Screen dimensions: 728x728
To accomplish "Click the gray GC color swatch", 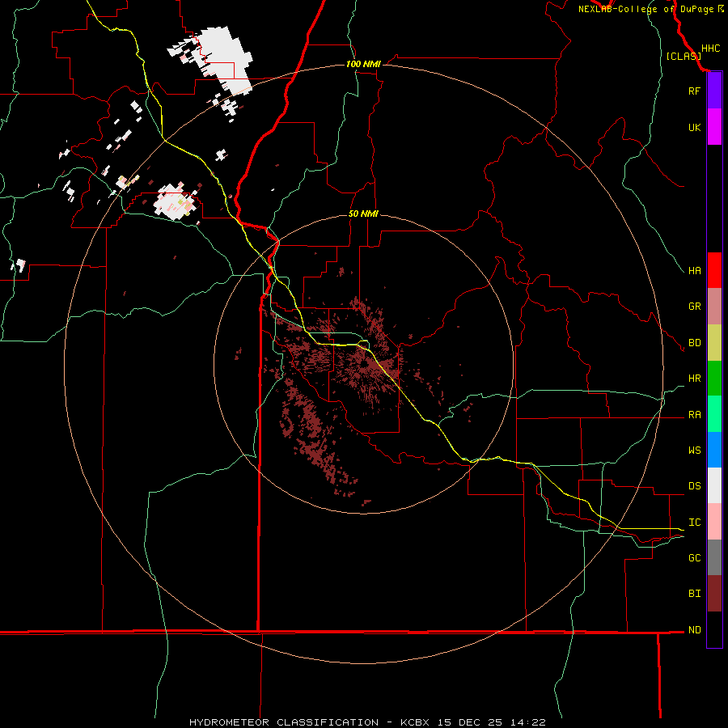I will (x=714, y=557).
